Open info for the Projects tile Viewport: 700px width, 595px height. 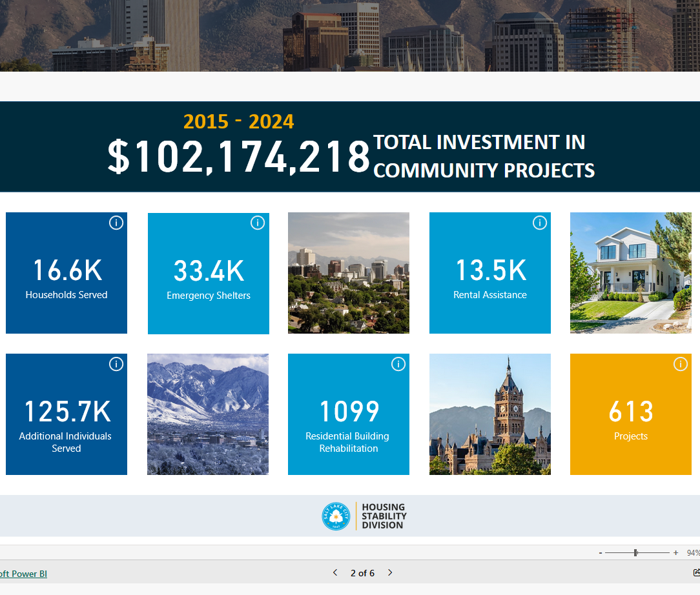tap(681, 364)
